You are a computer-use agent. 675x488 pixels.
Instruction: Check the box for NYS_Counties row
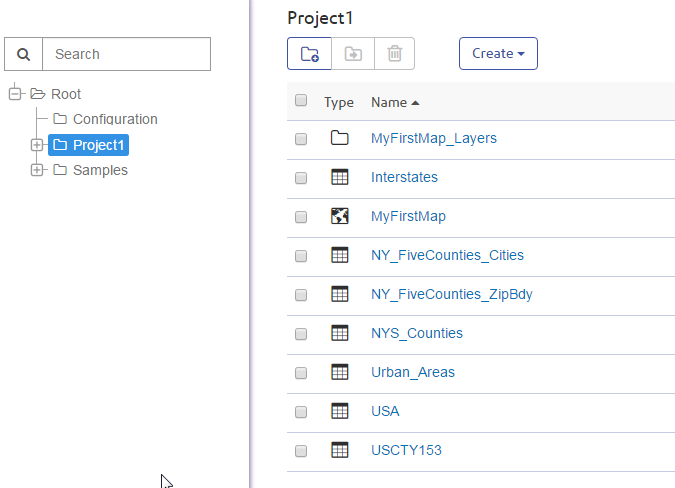tap(301, 334)
